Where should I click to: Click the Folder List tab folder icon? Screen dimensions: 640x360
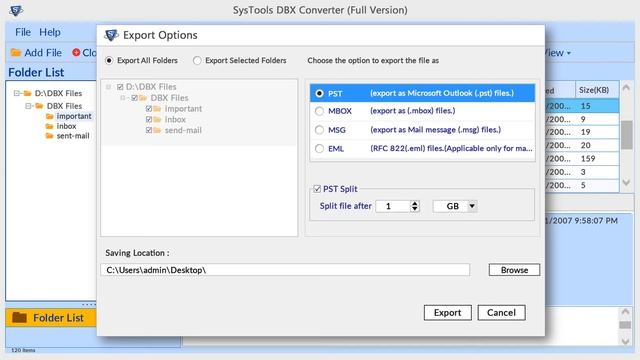click(x=19, y=317)
